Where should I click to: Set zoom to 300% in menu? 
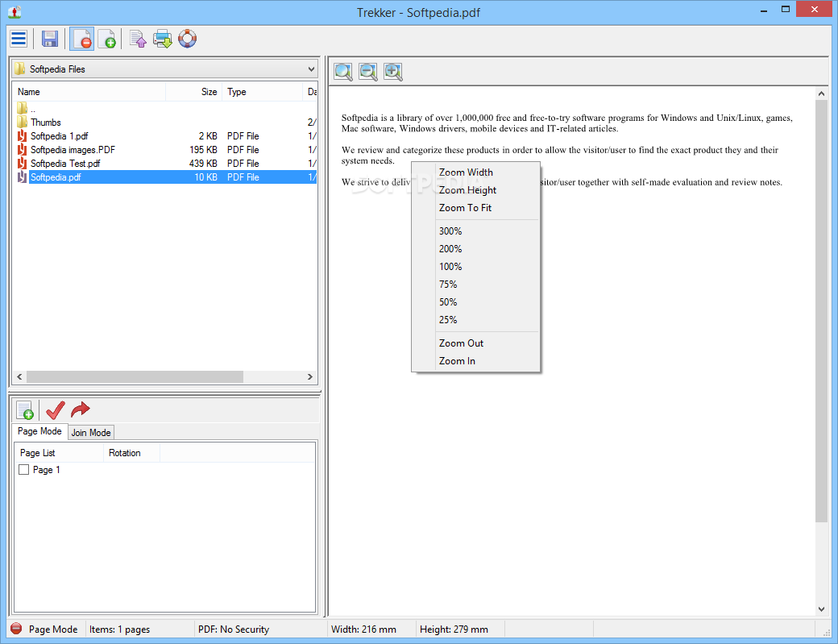(450, 231)
